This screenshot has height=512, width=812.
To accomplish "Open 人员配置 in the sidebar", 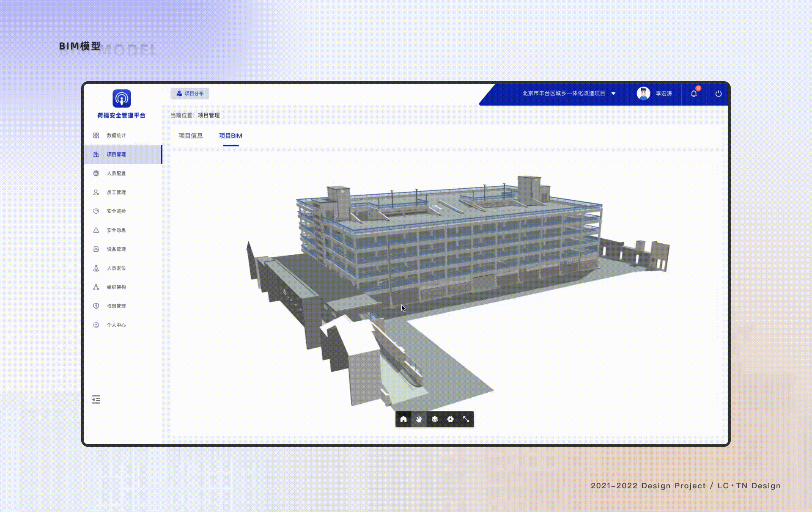I will tap(123, 173).
